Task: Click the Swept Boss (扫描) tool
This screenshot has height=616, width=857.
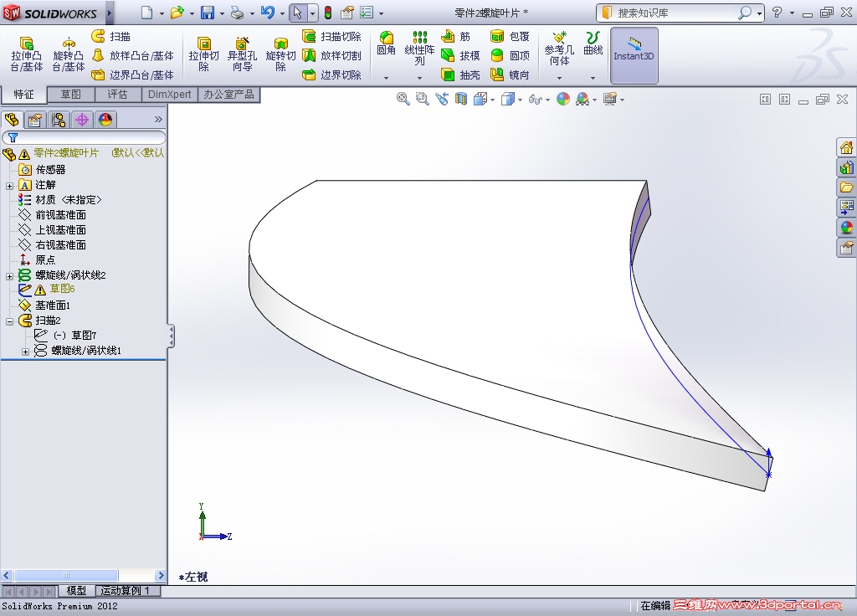Action: tap(111, 37)
